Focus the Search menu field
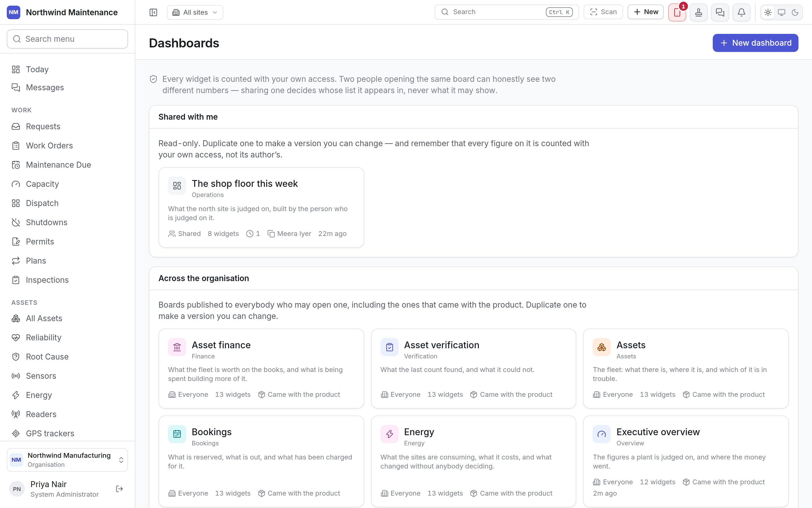Viewport: 812px width, 508px height. pyautogui.click(x=67, y=39)
